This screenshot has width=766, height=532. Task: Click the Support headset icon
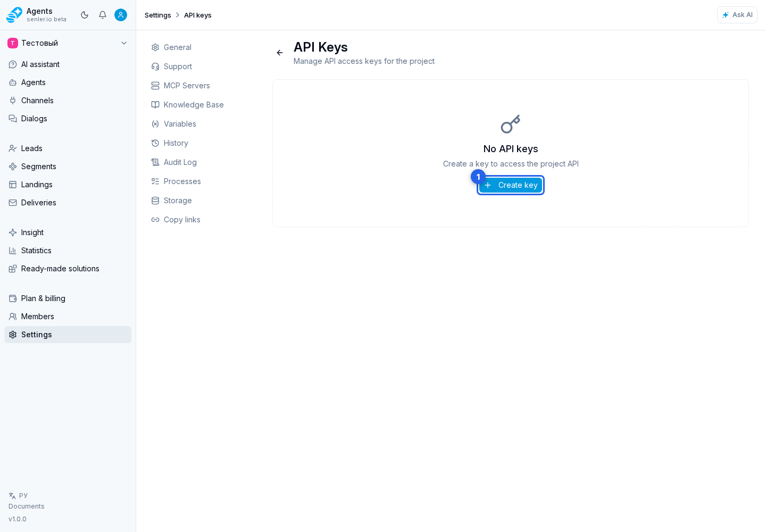pyautogui.click(x=155, y=66)
